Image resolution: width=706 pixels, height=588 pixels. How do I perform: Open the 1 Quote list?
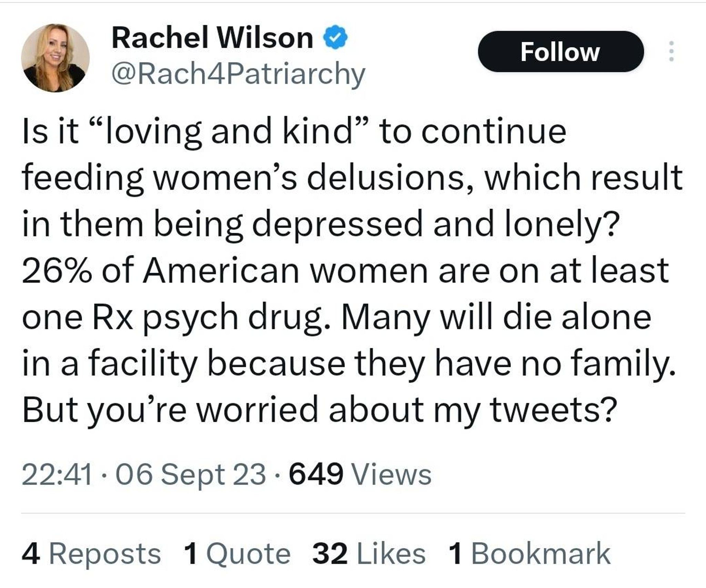[x=237, y=554]
